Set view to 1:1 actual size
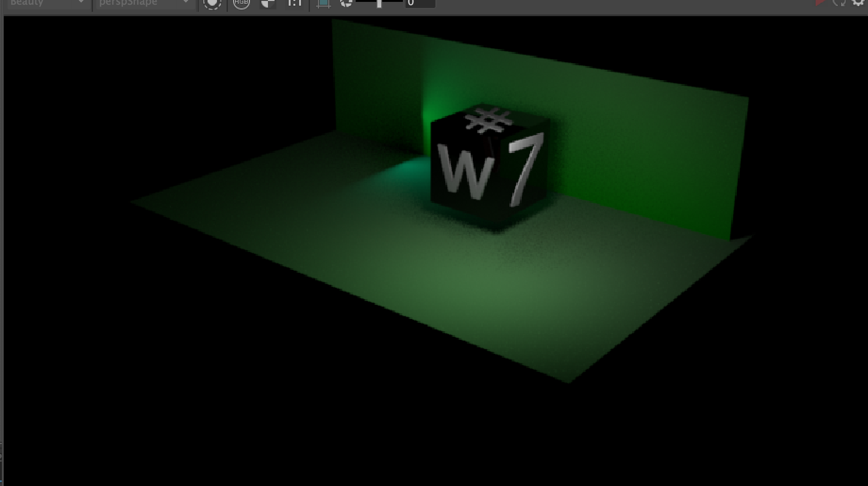This screenshot has height=486, width=868. click(295, 3)
